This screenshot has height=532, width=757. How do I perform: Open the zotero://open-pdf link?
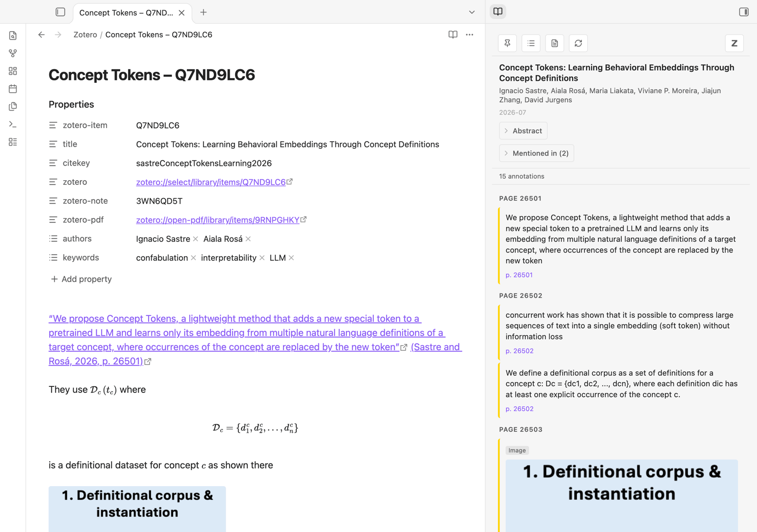tap(218, 220)
